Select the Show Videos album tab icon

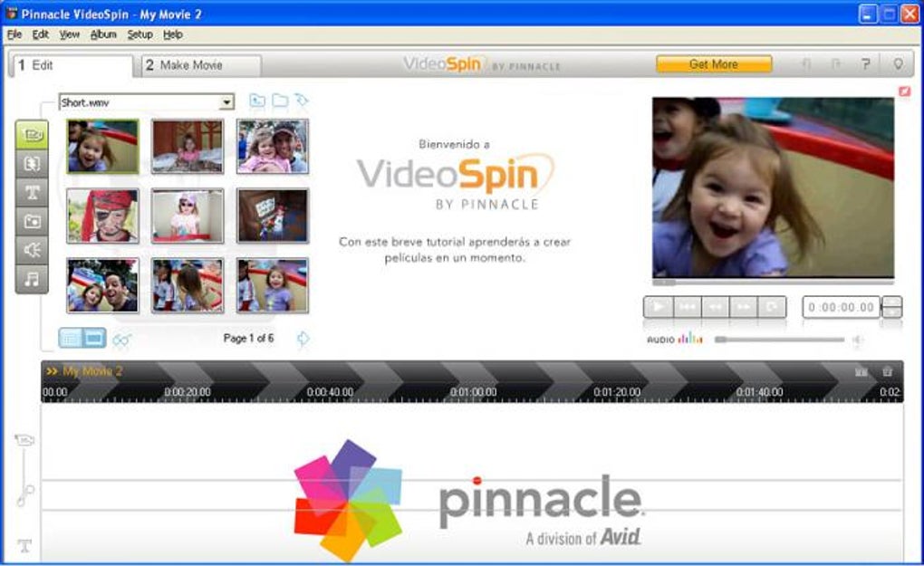(32, 135)
